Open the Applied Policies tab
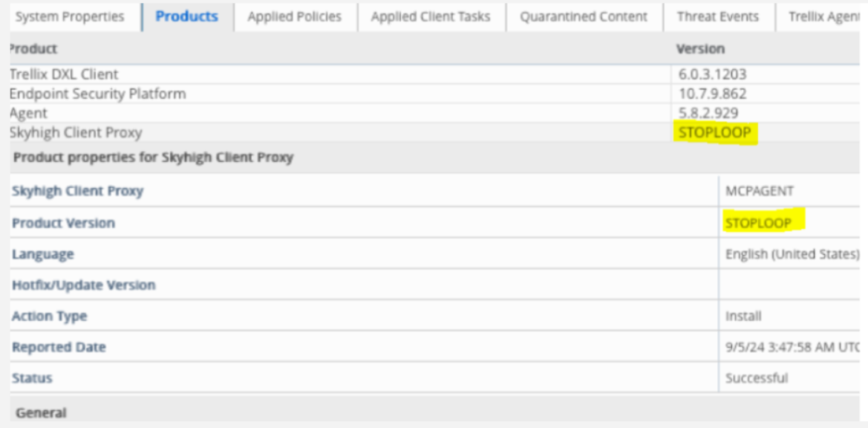 pos(295,16)
